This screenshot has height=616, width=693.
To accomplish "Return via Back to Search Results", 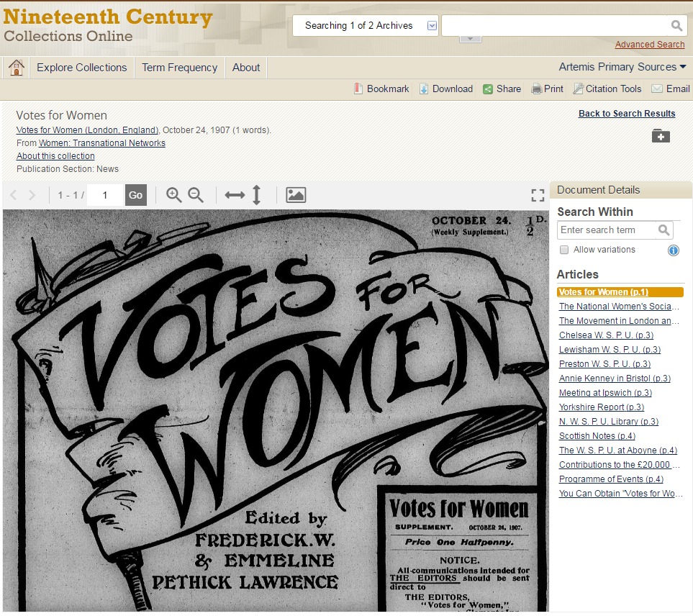I will point(627,114).
